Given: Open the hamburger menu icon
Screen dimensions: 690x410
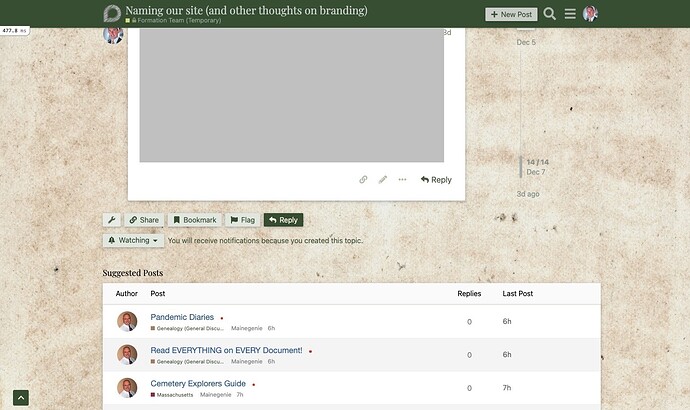Looking at the screenshot, I should [x=570, y=14].
